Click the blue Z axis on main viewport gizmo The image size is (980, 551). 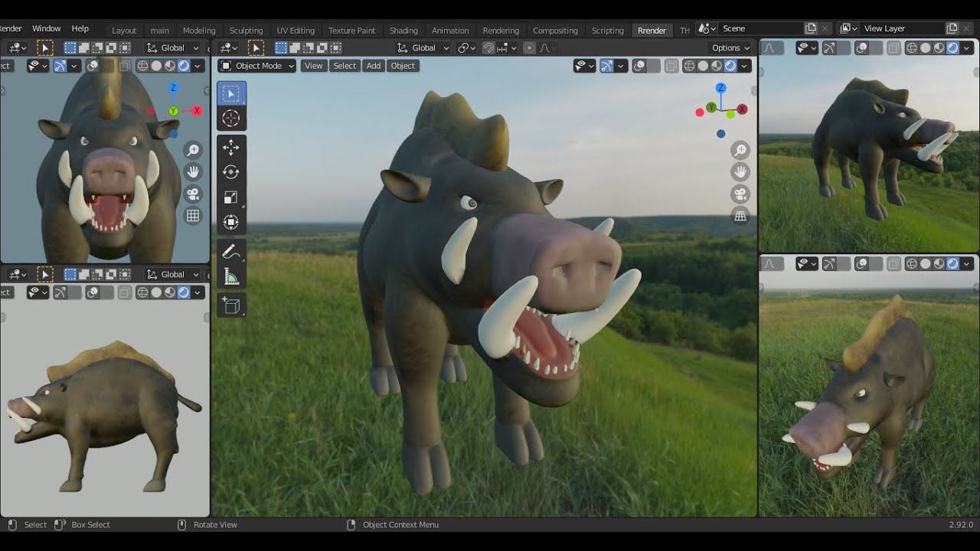click(720, 89)
